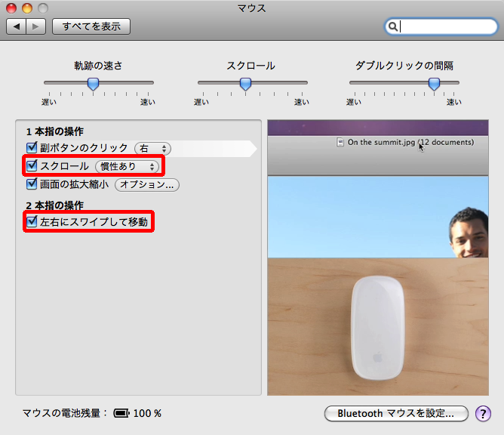Image resolution: width=504 pixels, height=435 pixels.
Task: Open help with the question mark button
Action: pyautogui.click(x=483, y=413)
